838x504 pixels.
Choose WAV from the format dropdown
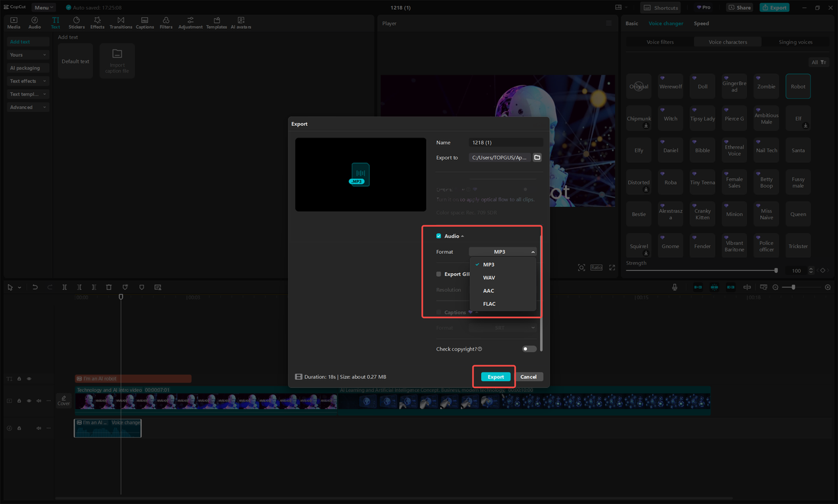point(489,278)
